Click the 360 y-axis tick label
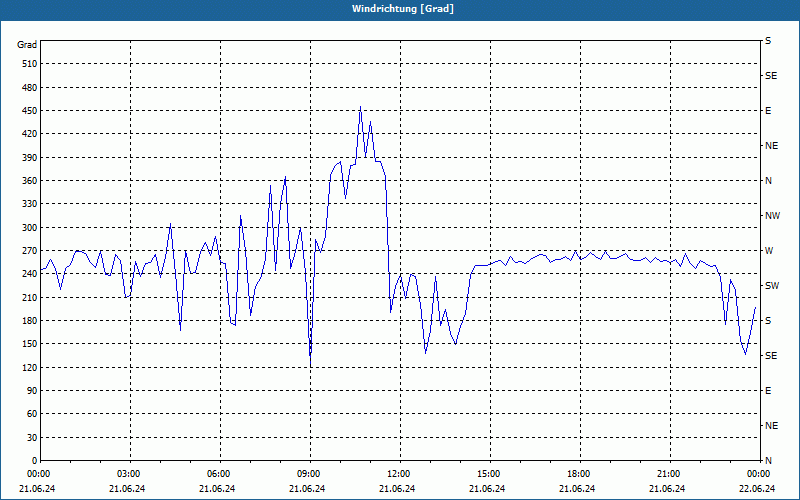Viewport: 800px width, 500px height. 30,181
